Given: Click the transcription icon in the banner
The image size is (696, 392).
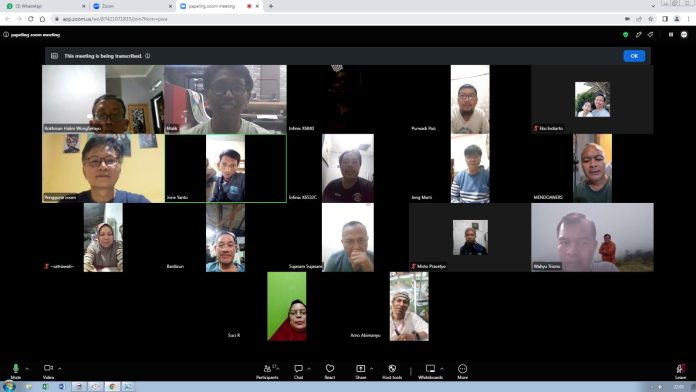Looking at the screenshot, I should [x=54, y=56].
